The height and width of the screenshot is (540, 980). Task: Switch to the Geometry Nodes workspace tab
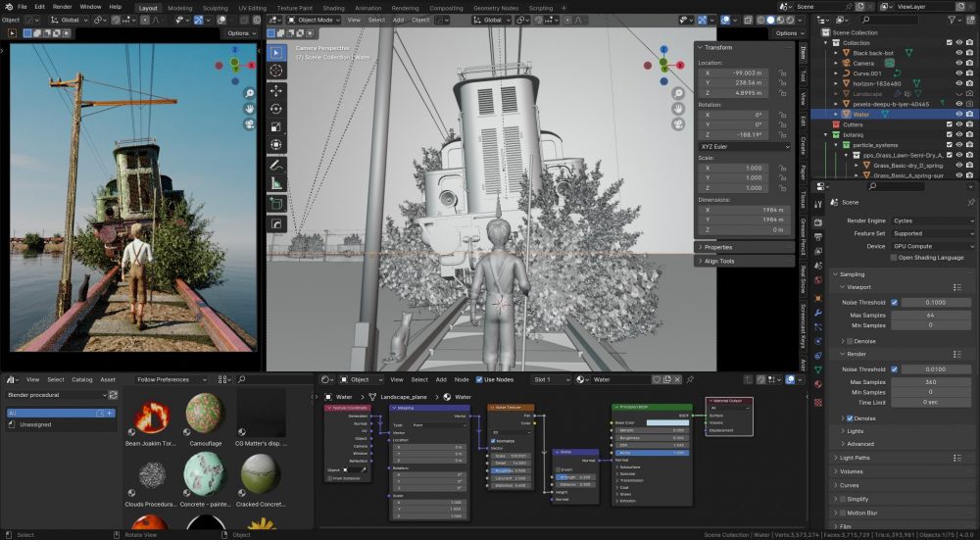(496, 8)
